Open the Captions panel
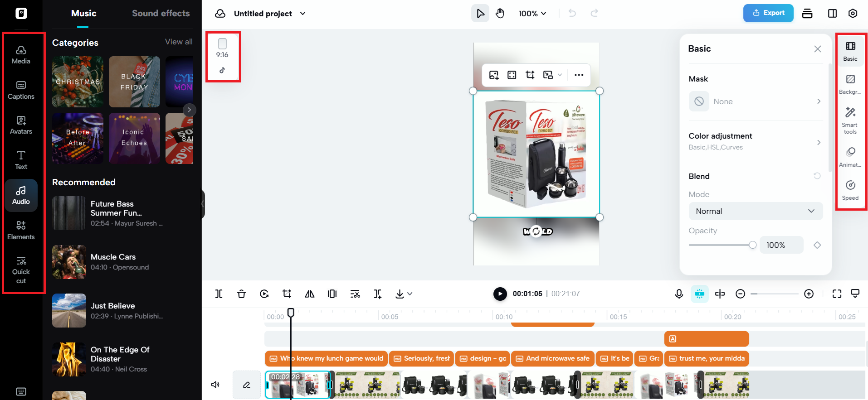Image resolution: width=868 pixels, height=400 pixels. (21, 90)
